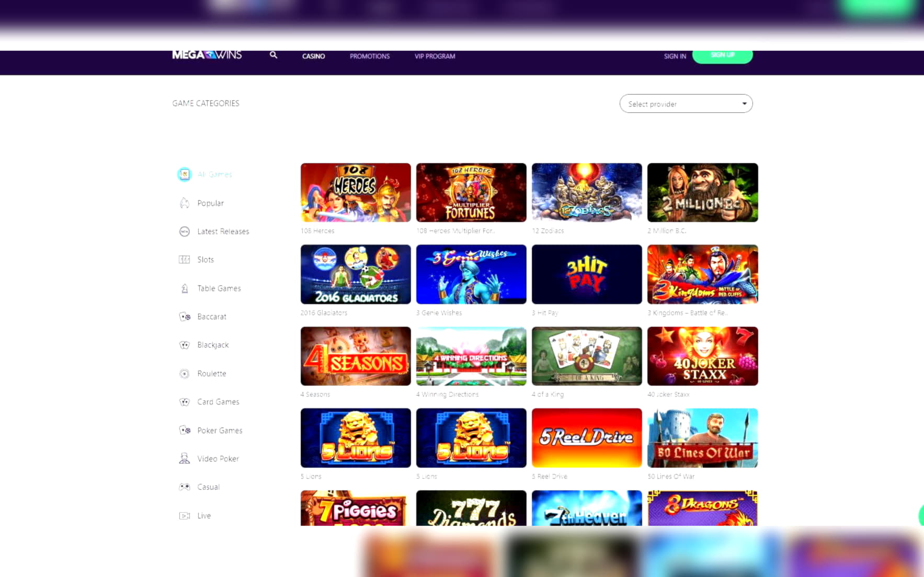Viewport: 924px width, 577px height.
Task: Open the Card Games category link
Action: pos(218,402)
